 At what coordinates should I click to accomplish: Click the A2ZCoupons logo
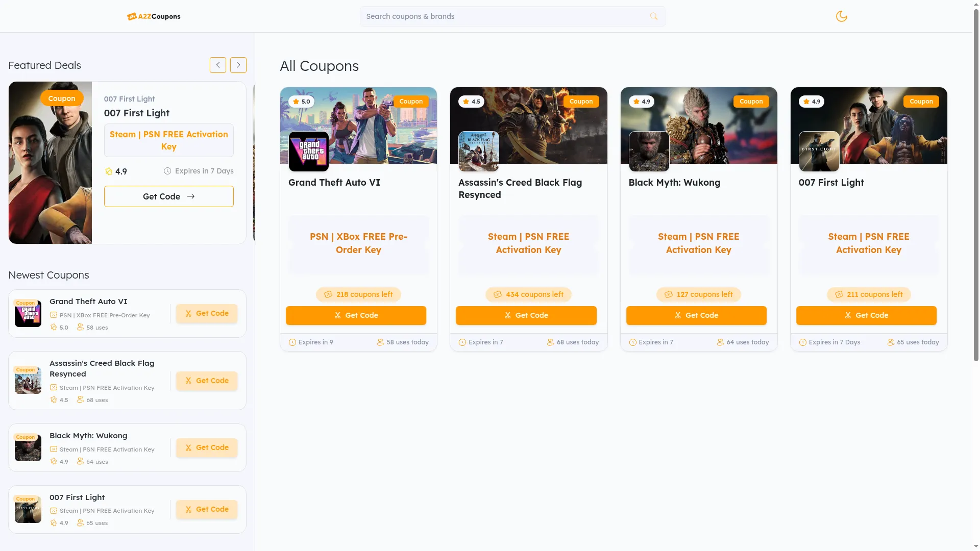pyautogui.click(x=154, y=16)
